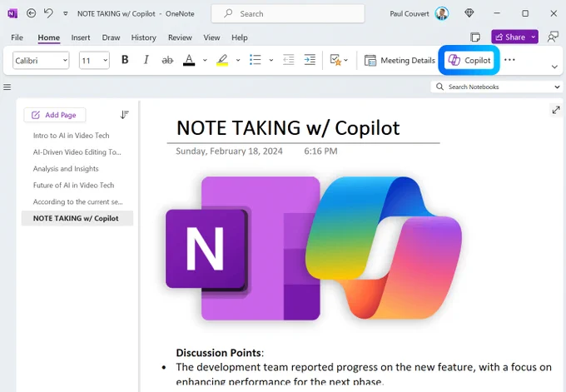Toggle navigation pane hamburger icon
The height and width of the screenshot is (392, 566).
tap(7, 87)
